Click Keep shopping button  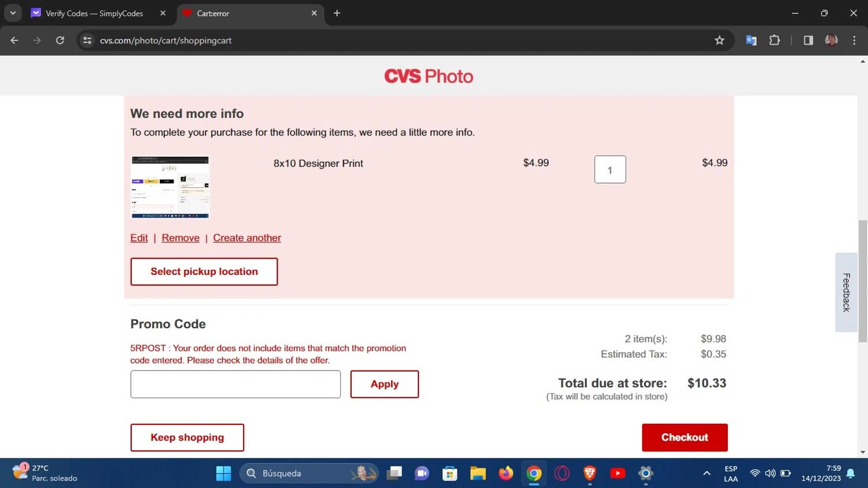187,438
